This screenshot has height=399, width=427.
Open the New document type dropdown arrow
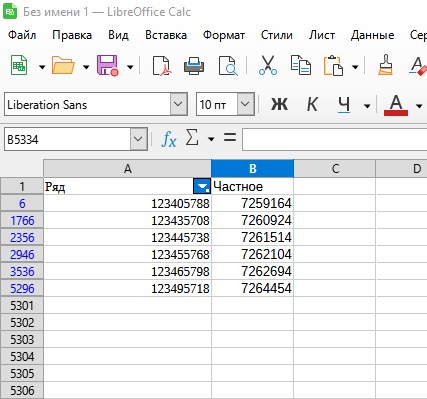pyautogui.click(x=42, y=67)
